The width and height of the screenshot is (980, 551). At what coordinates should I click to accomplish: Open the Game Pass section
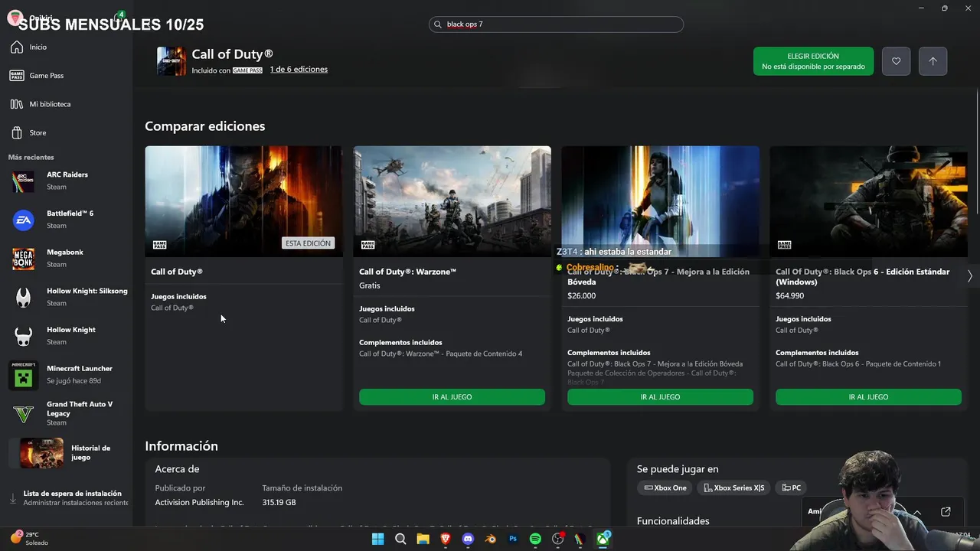point(67,76)
